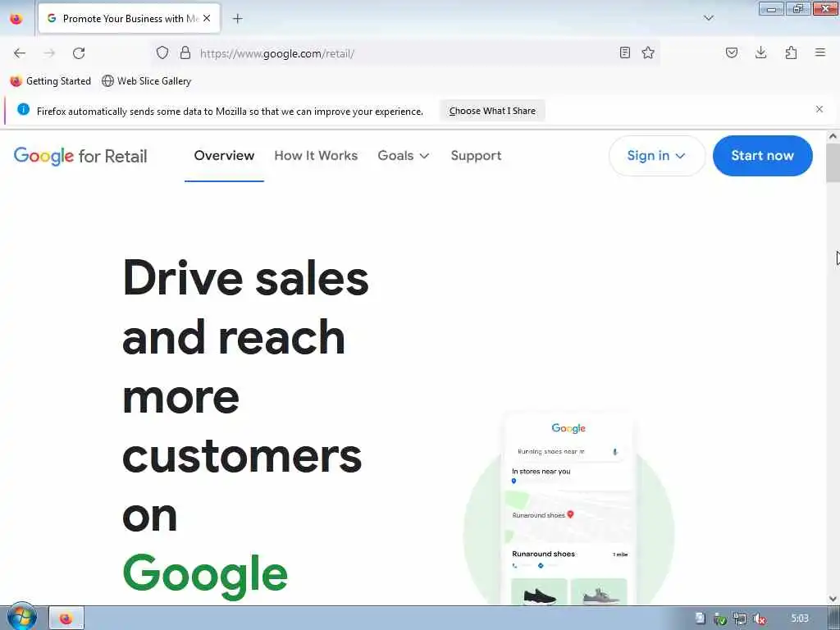Click the network tray icon
The image size is (840, 630).
pos(740,619)
